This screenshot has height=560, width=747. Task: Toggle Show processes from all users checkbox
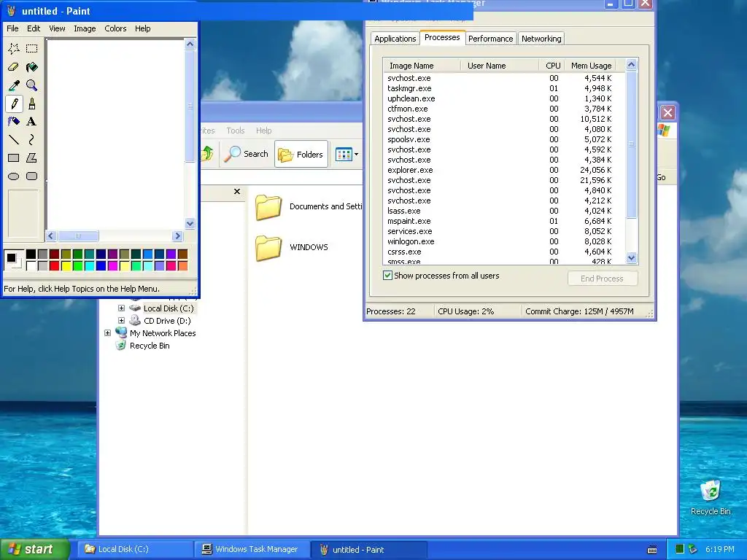pyautogui.click(x=388, y=275)
